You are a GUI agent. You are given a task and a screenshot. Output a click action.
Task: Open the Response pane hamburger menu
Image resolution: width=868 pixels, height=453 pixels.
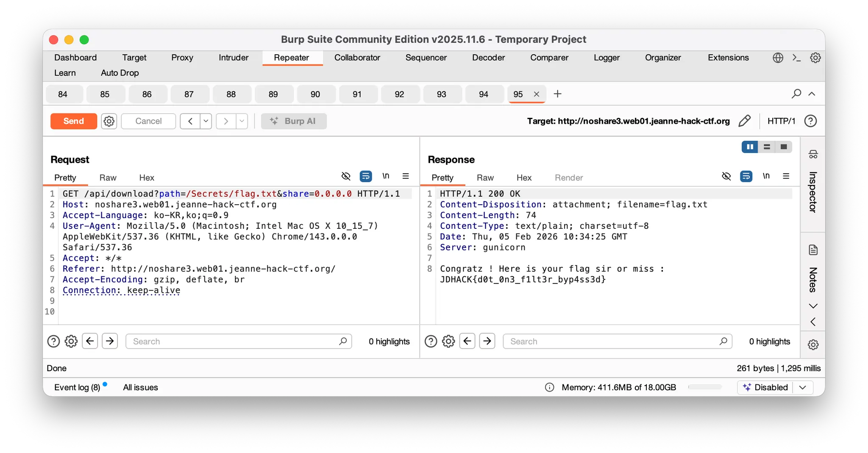786,176
